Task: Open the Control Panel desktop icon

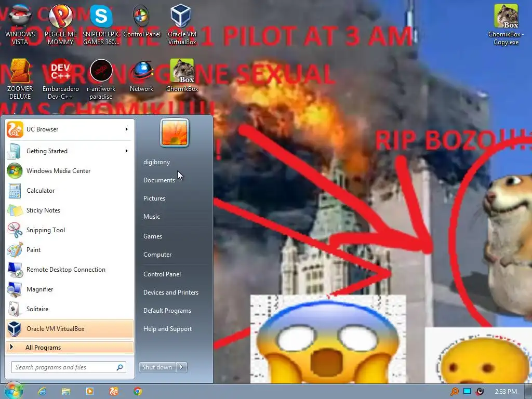Action: pos(142,21)
